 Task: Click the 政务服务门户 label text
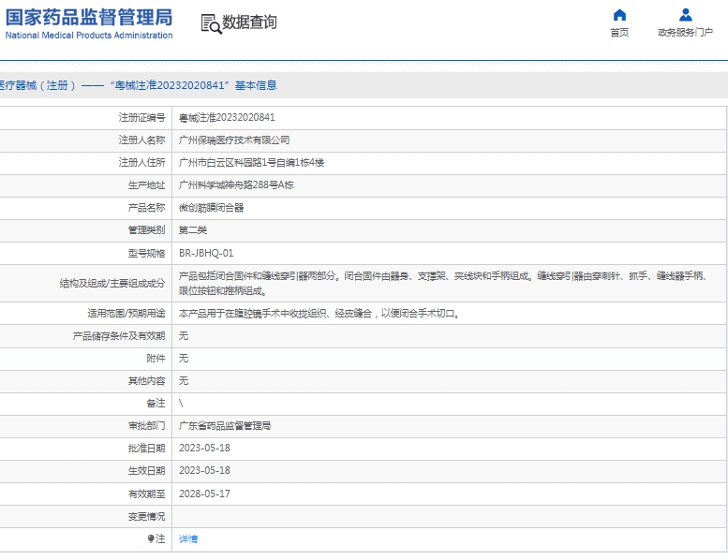(685, 33)
